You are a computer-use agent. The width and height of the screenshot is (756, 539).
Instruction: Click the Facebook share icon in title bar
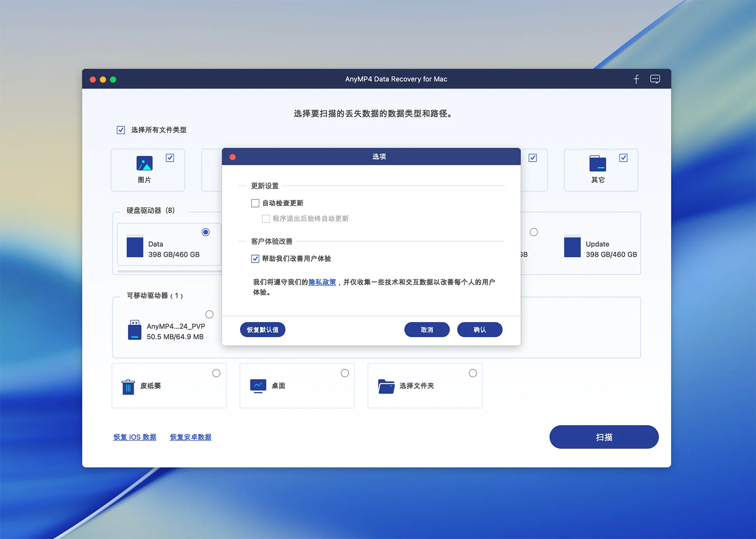[636, 79]
